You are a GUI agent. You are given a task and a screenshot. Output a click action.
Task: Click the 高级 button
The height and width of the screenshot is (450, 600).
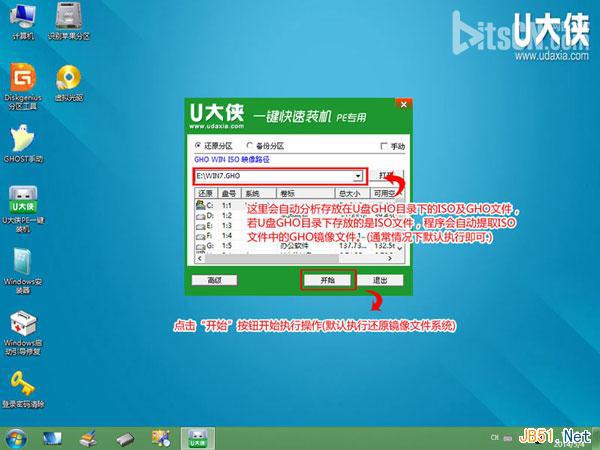pos(214,280)
